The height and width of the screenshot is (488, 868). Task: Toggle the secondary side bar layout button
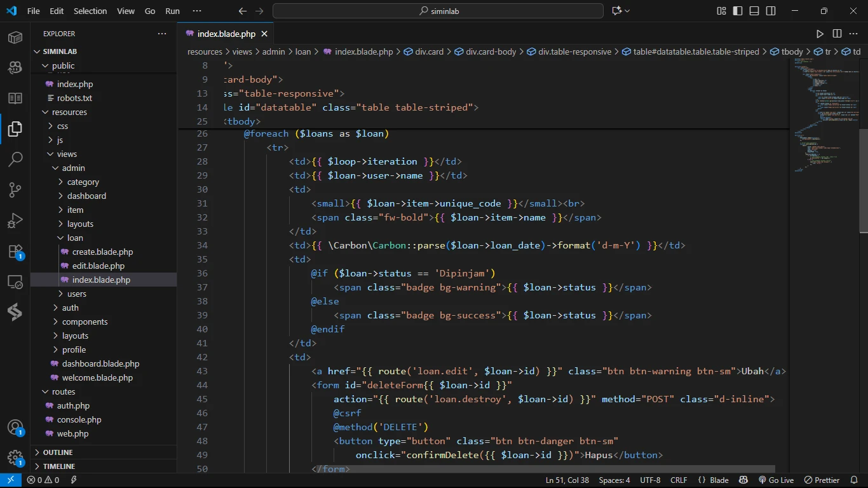(x=771, y=11)
